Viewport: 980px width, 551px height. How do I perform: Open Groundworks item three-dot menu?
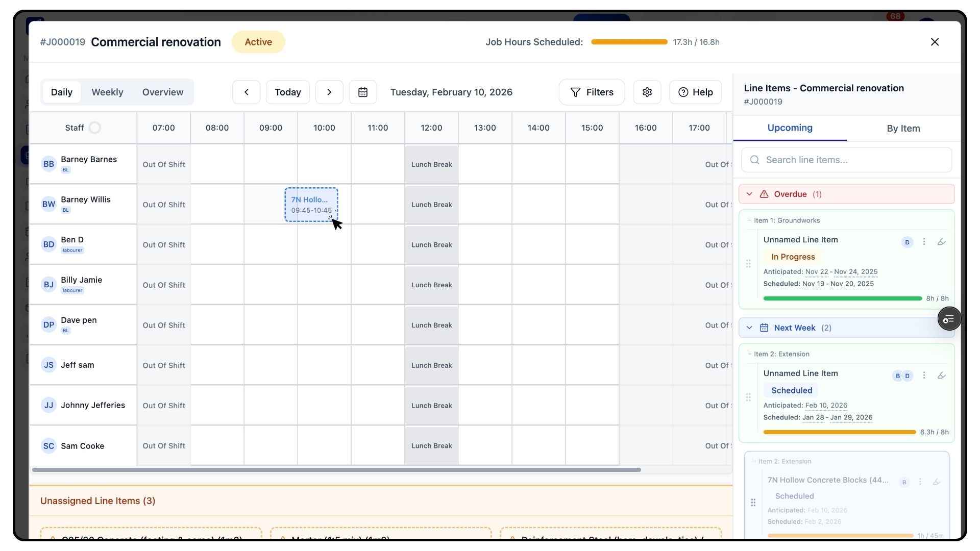924,242
